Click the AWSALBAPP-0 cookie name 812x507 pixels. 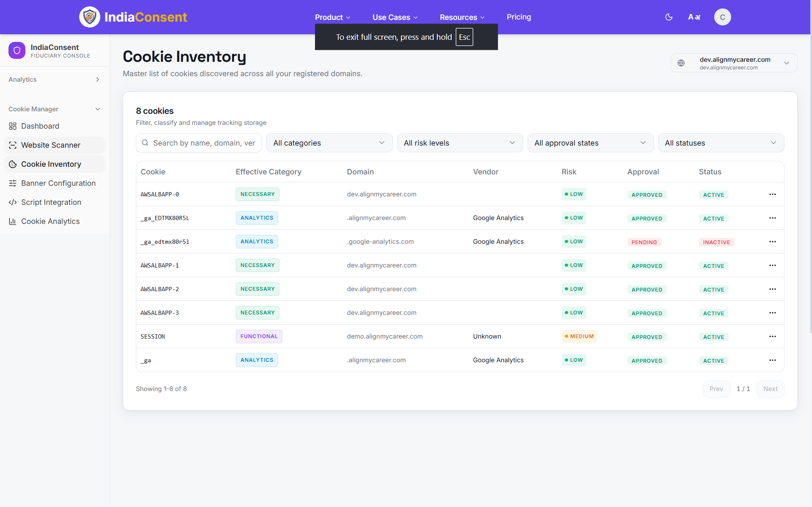pyautogui.click(x=160, y=194)
